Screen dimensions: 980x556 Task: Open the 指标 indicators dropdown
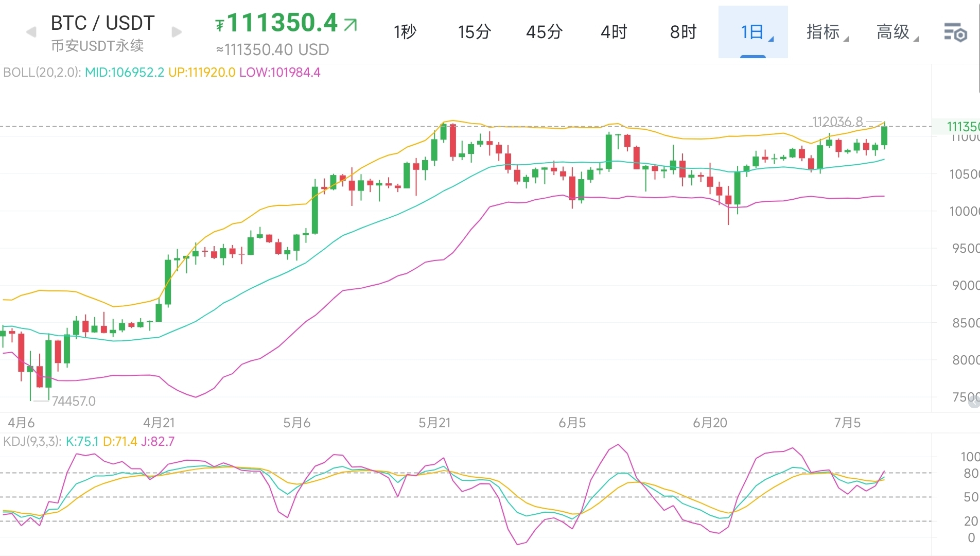coord(825,32)
